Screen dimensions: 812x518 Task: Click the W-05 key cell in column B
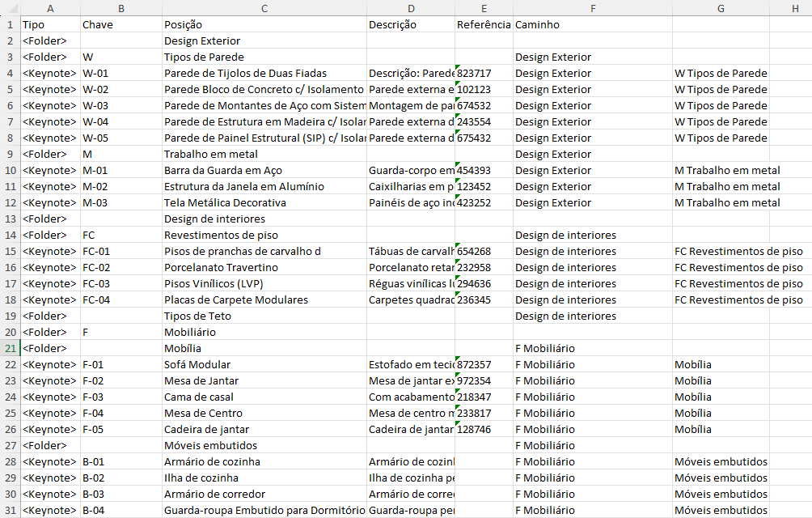(x=121, y=138)
